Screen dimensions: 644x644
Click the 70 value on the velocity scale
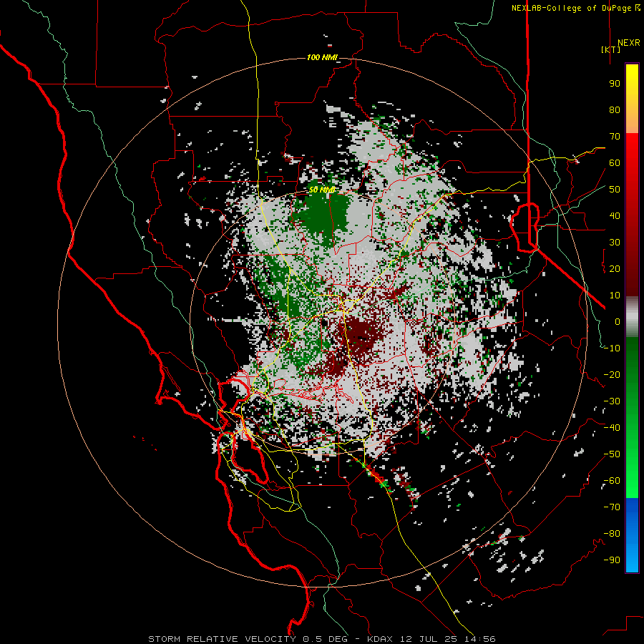click(x=615, y=137)
